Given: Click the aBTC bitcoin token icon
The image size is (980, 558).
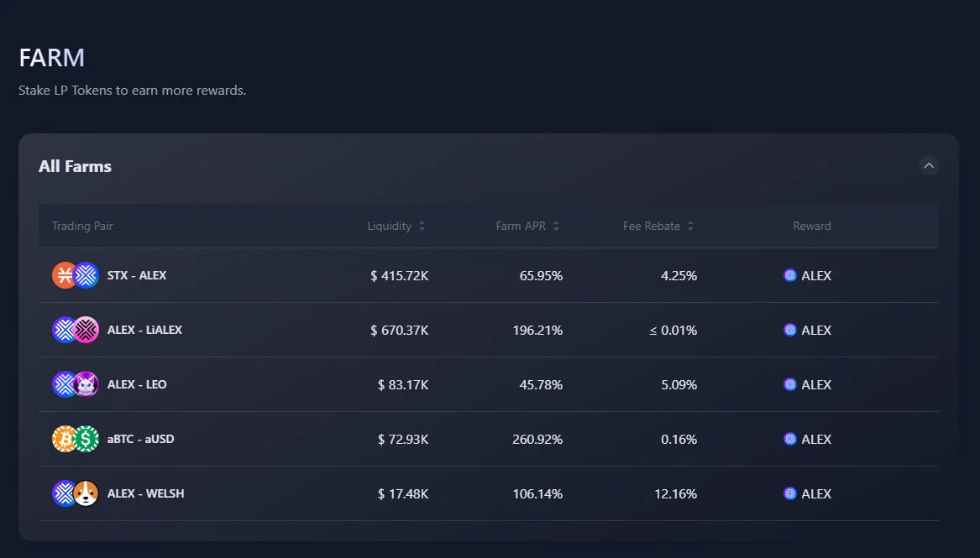Looking at the screenshot, I should (x=64, y=439).
